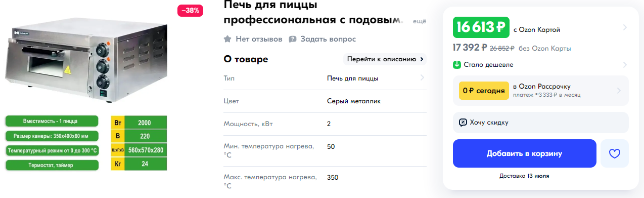
Task: Click Перейти к описанию button
Action: point(385,59)
